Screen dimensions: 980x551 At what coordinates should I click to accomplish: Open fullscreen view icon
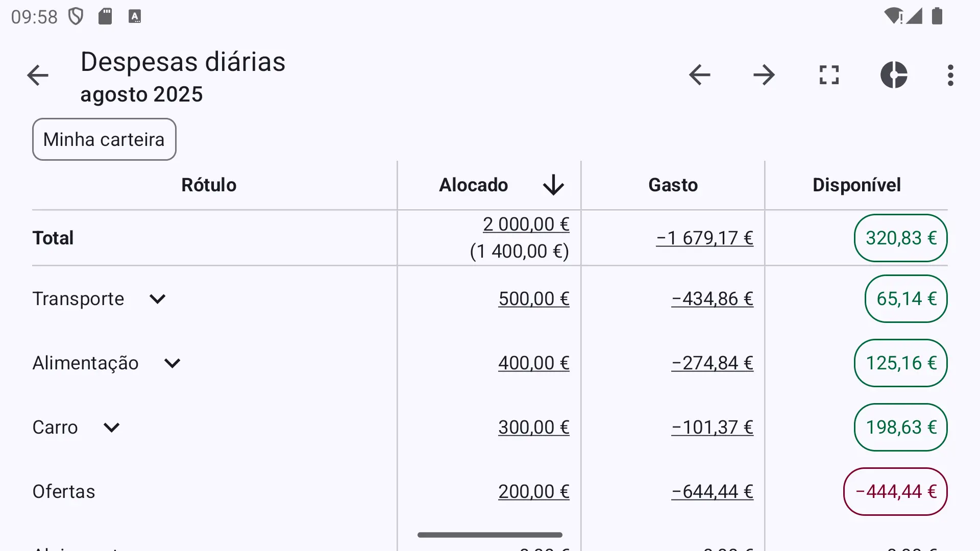point(829,75)
